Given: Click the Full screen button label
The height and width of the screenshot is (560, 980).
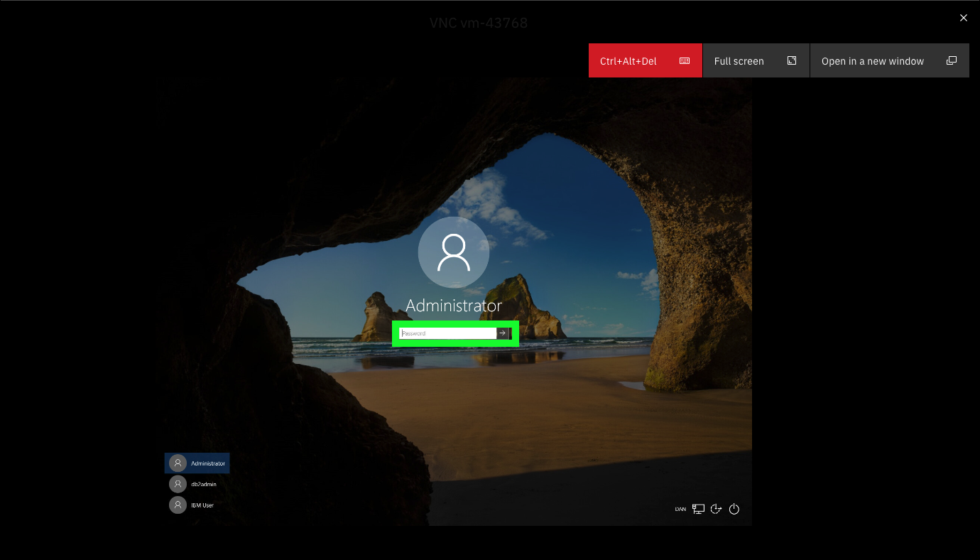Looking at the screenshot, I should tap(739, 61).
